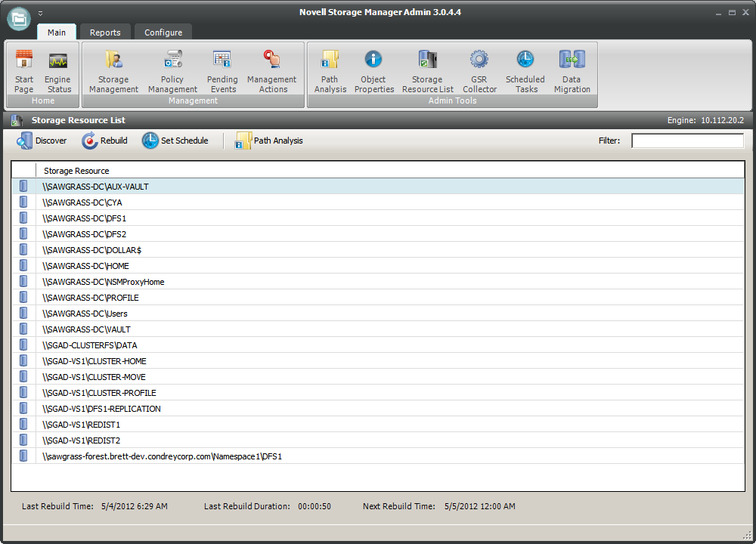Click Discover toolbar button
This screenshot has width=756, height=544.
[x=42, y=141]
